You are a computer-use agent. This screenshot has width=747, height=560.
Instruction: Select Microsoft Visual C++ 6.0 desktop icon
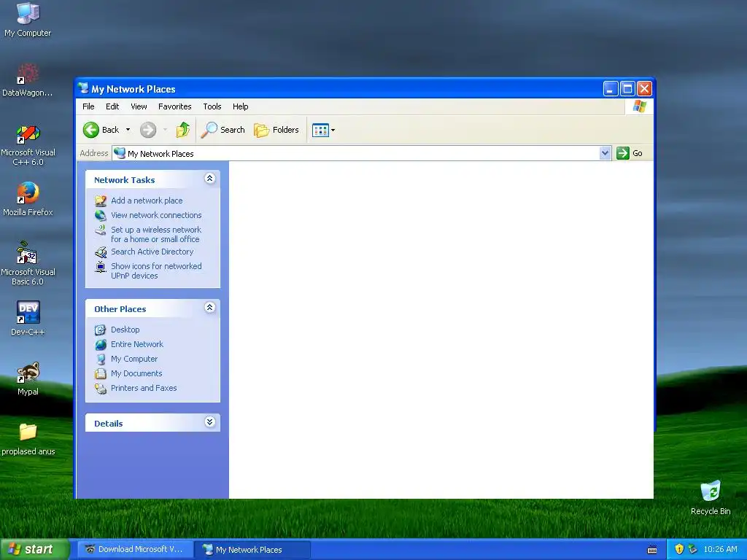pos(28,145)
